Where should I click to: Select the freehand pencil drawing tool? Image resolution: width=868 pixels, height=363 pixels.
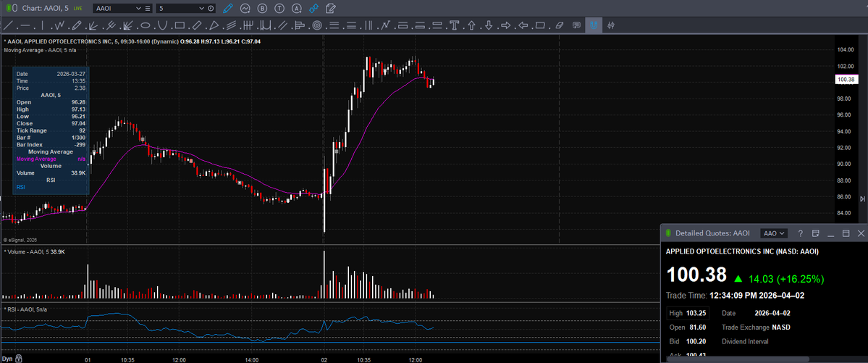(x=77, y=25)
